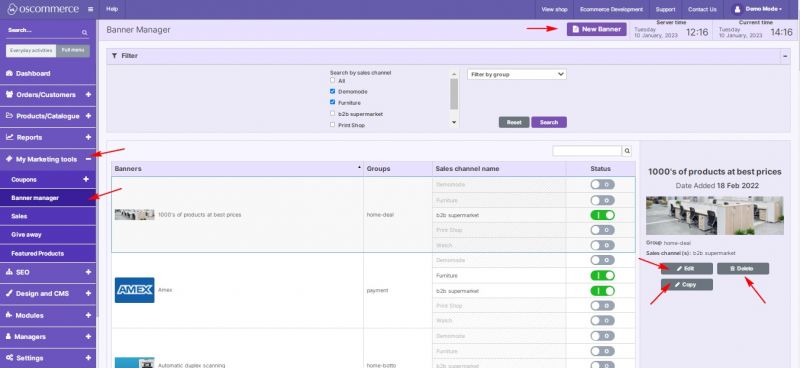
Task: Click the Products/Catalogue folder icon
Action: click(9, 116)
